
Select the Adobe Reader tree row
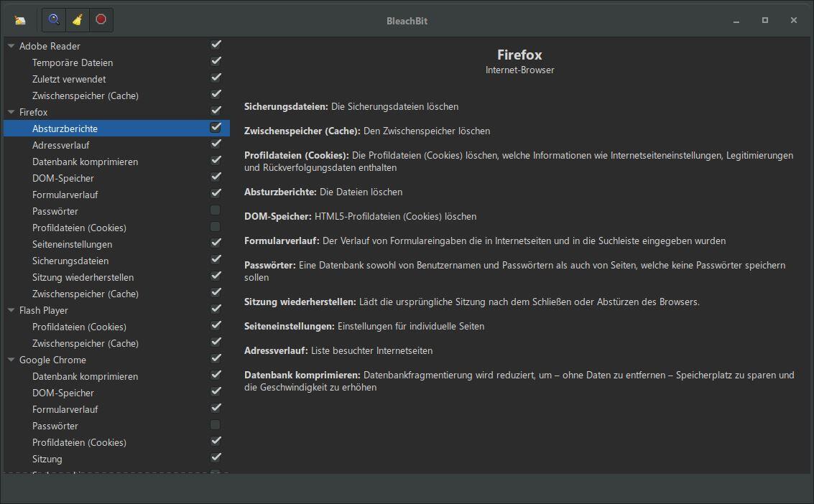pyautogui.click(x=116, y=46)
